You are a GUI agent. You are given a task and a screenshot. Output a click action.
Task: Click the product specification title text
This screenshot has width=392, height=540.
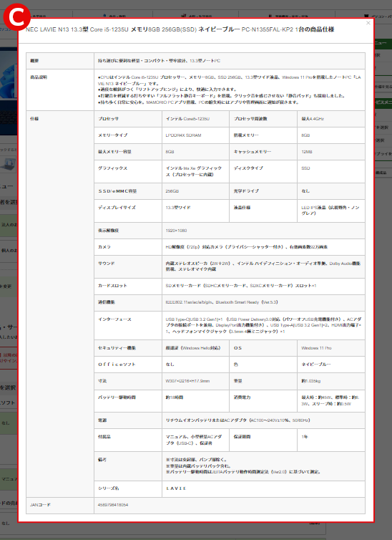pos(180,29)
